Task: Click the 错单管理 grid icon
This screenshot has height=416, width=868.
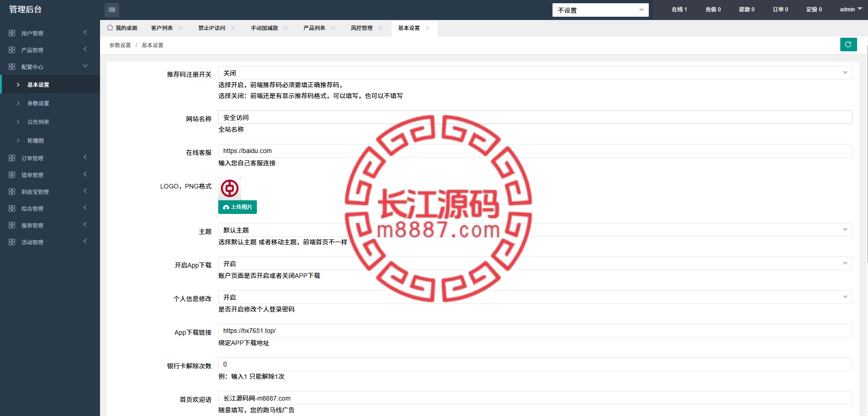Action: [x=12, y=175]
